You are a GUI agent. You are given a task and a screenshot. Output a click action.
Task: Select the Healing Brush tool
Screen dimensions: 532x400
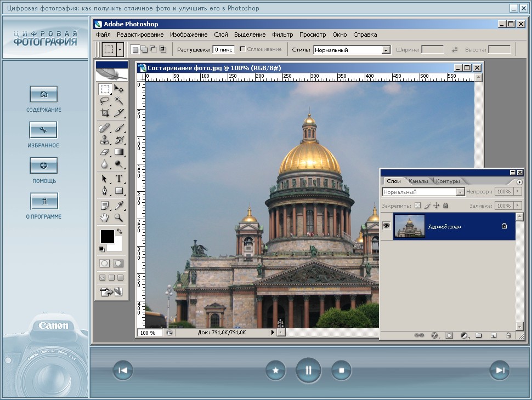(x=105, y=128)
